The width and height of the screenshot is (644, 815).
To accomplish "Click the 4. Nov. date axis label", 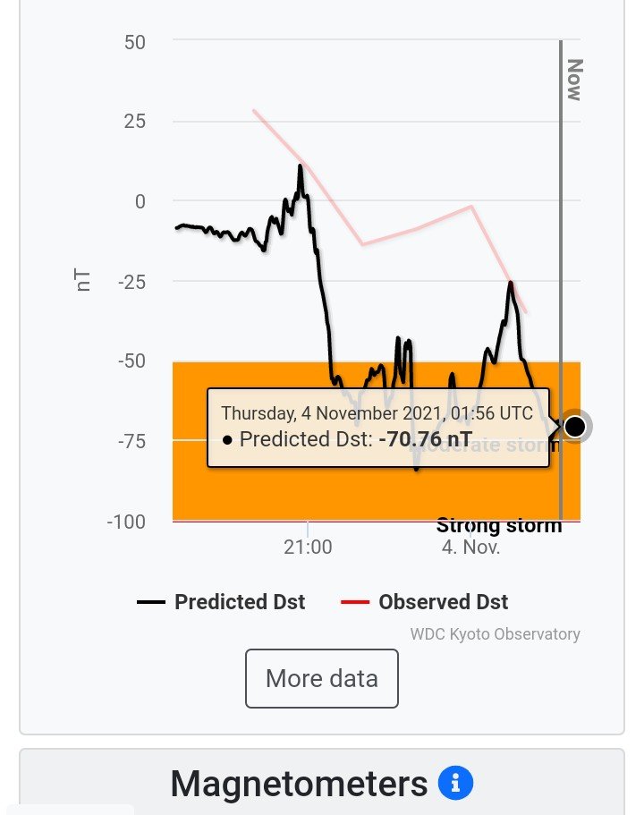I will tap(470, 547).
